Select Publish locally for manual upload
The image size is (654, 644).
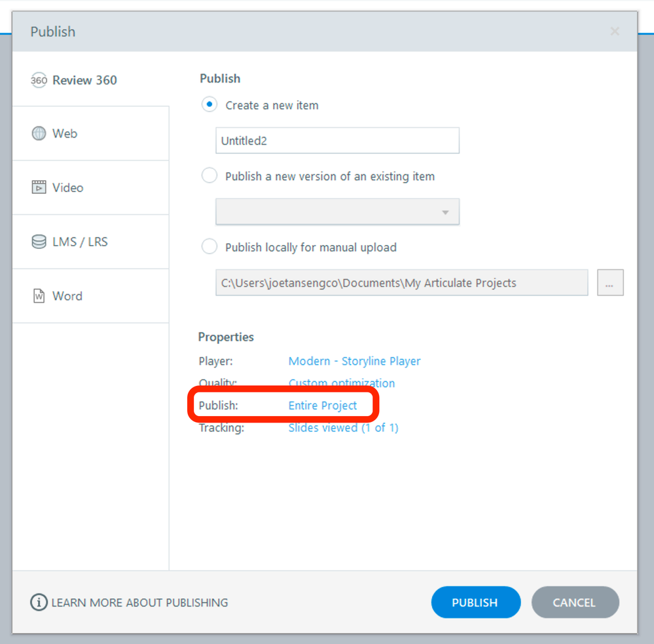[x=209, y=247]
